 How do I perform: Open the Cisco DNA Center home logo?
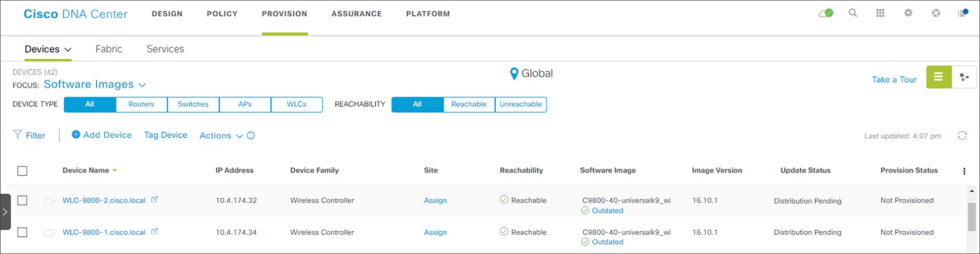tap(75, 14)
